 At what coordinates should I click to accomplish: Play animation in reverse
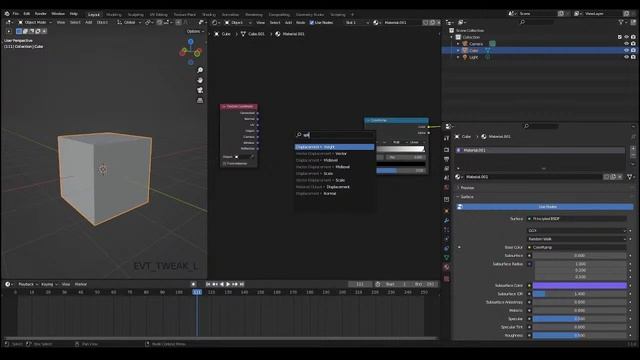pyautogui.click(x=222, y=284)
